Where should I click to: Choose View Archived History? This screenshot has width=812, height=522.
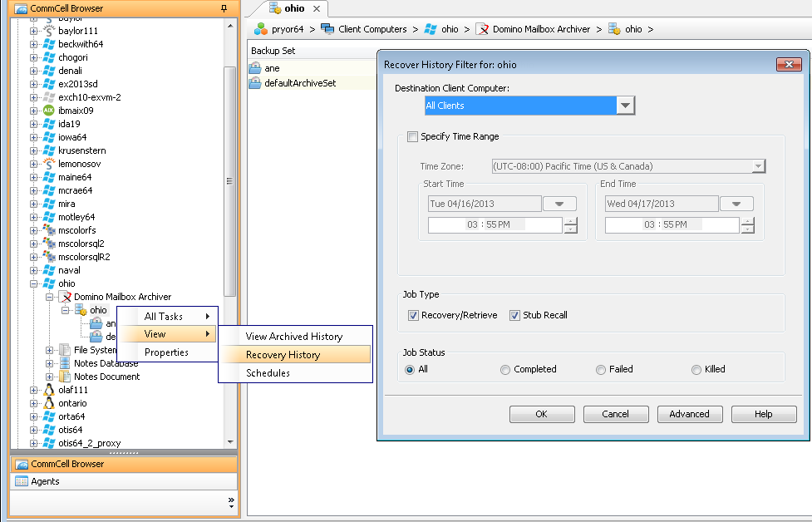[295, 337]
